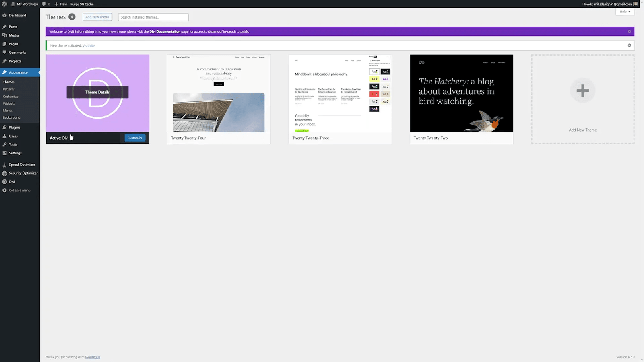This screenshot has height=362, width=644.
Task: Select the Twenty Twenty-Two theme thumbnail
Action: click(462, 93)
